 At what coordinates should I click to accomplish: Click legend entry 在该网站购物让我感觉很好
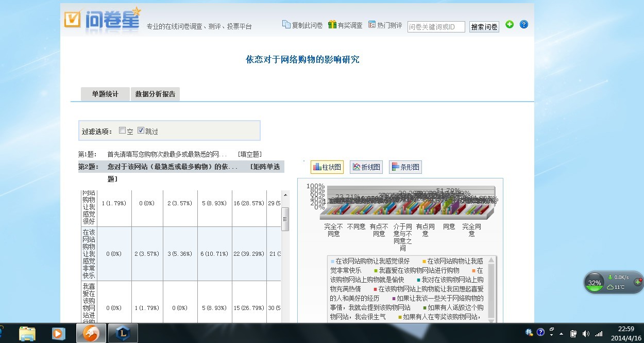pyautogui.click(x=372, y=262)
